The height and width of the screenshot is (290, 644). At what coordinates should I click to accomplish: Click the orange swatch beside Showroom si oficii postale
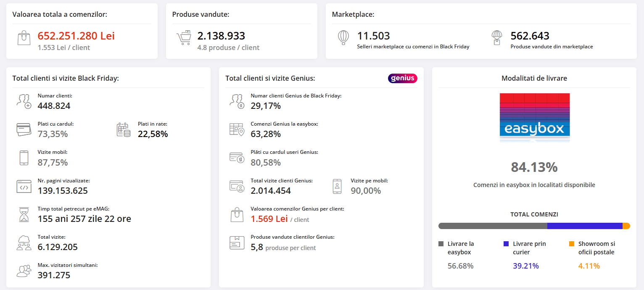(572, 244)
